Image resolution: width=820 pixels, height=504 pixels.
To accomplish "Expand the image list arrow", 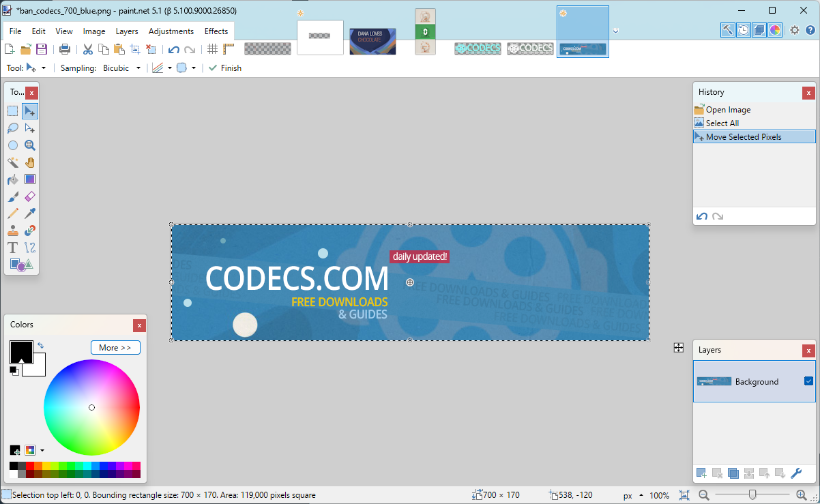I will pos(615,31).
